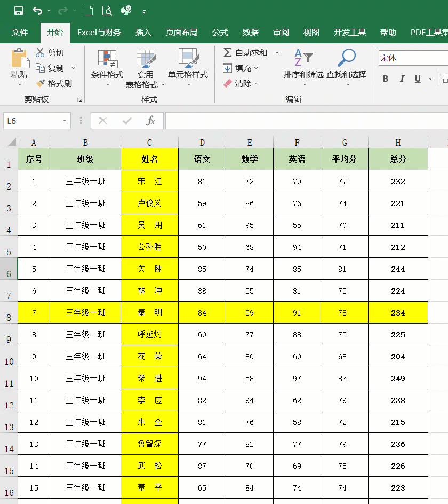Screen dimensions: 448x504
Task: Select the cell containing 公孙胜
Action: pos(150,247)
